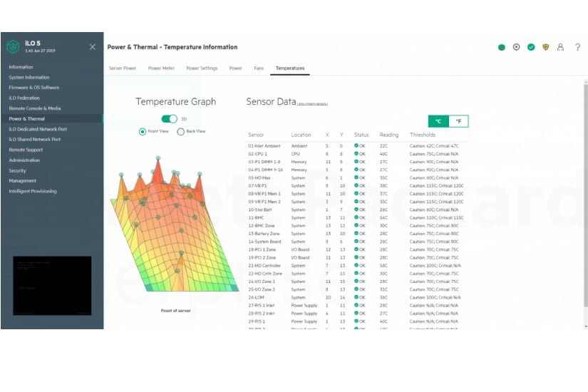Open Firmware & OS Software in sidebar
Screen dimensions: 588x392
(x=34, y=88)
